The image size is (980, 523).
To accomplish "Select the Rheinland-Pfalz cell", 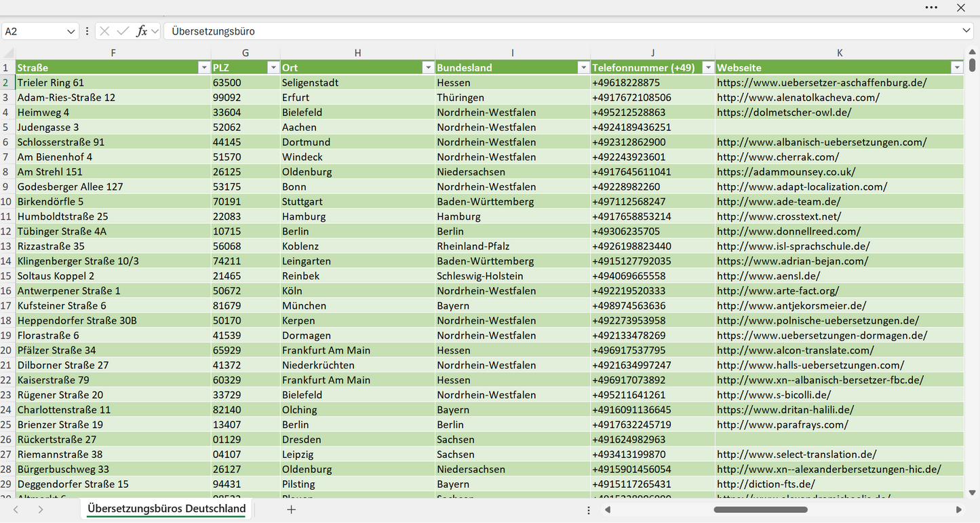I will (513, 246).
